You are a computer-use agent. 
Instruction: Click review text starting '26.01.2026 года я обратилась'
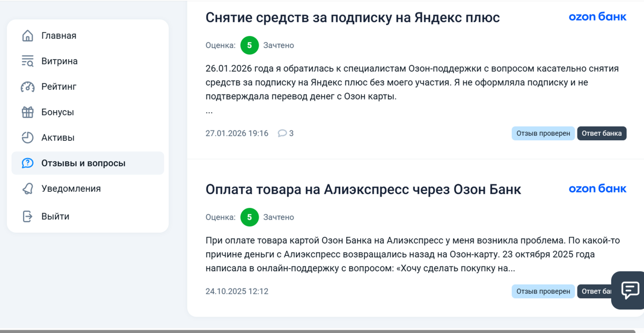pos(412,83)
